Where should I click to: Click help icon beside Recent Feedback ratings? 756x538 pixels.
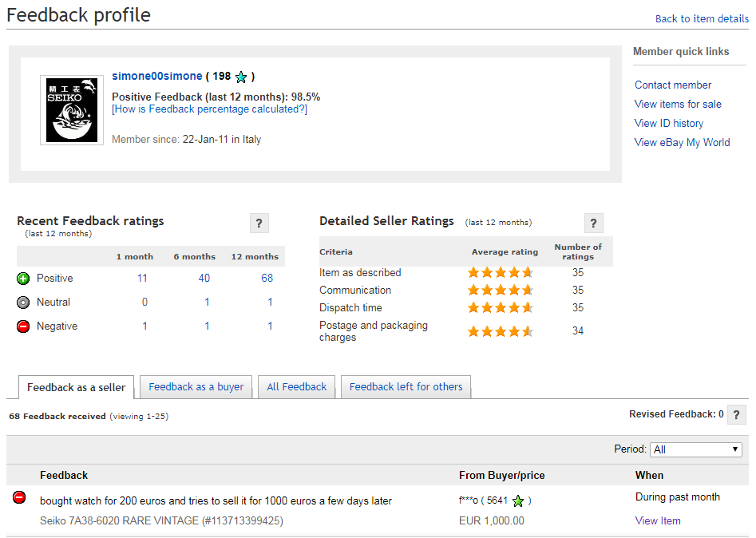point(259,224)
